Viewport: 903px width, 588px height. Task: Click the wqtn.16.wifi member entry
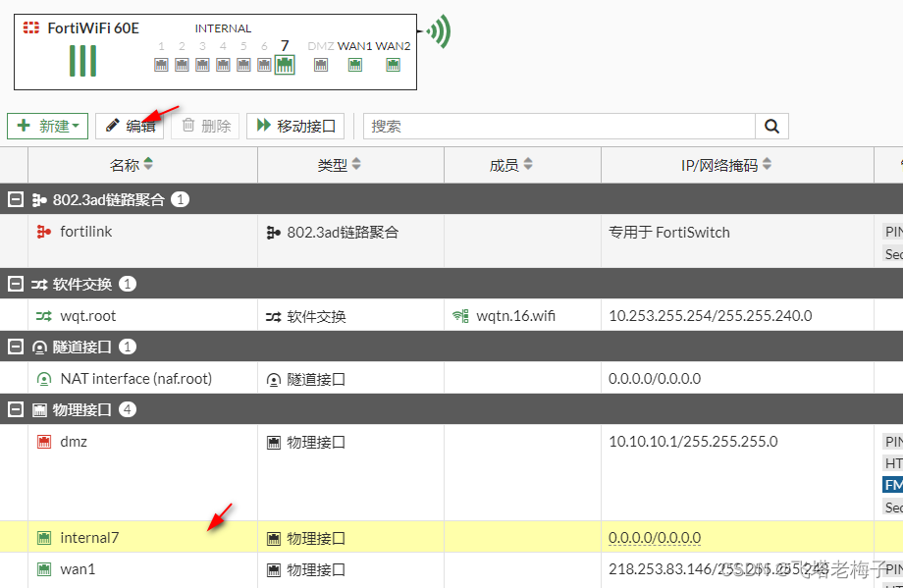point(516,316)
